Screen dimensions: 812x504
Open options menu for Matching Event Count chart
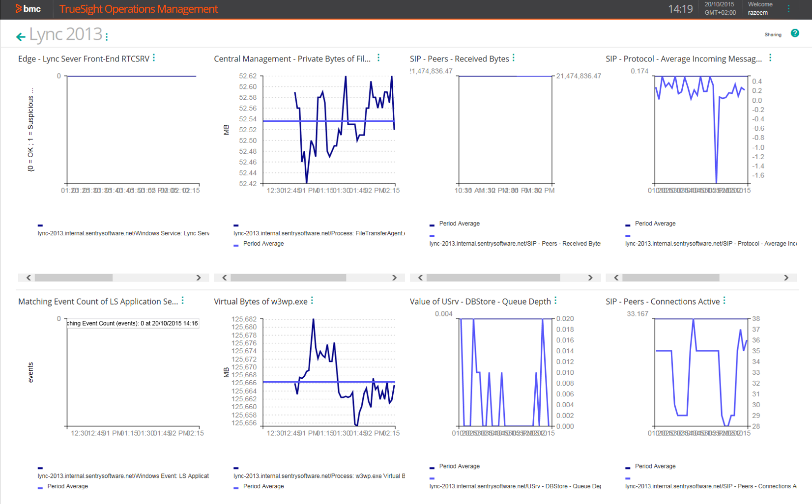(x=183, y=301)
